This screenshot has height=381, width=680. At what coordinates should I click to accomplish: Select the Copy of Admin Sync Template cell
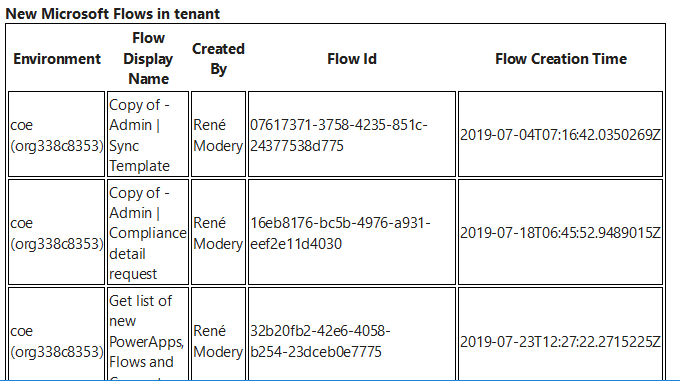click(148, 134)
